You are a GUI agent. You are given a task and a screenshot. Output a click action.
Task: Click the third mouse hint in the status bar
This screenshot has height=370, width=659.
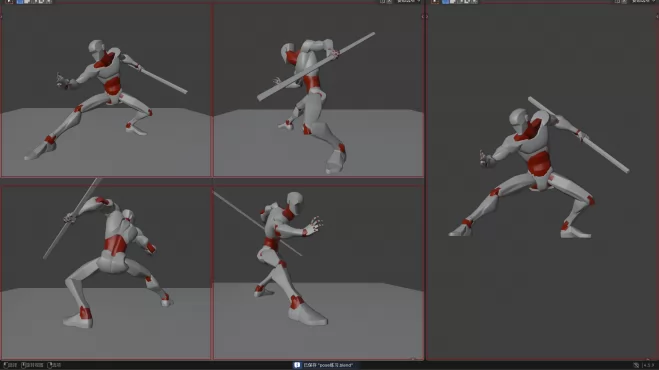click(54, 365)
